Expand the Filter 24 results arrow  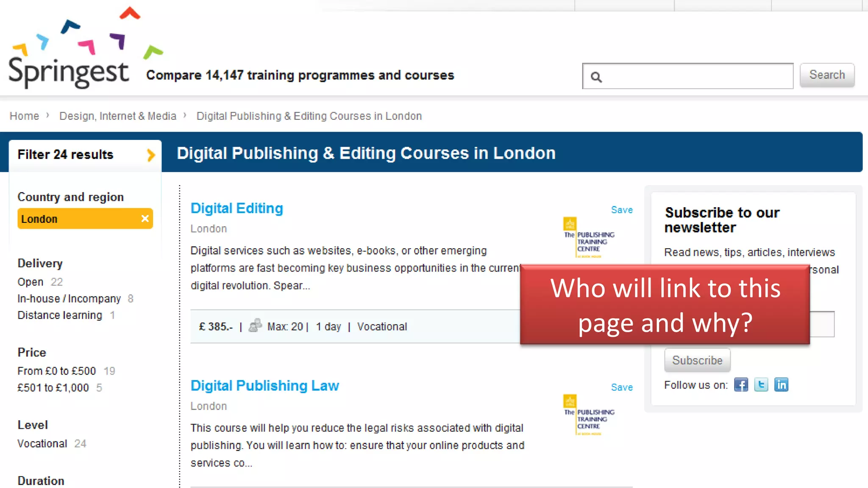point(150,155)
